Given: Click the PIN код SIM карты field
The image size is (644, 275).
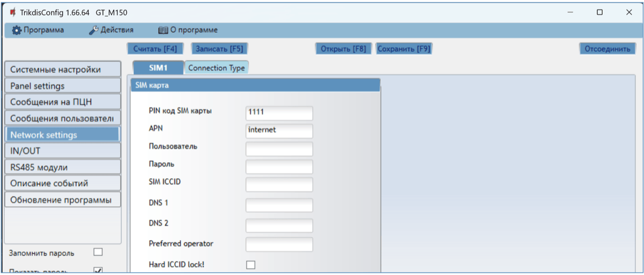Looking at the screenshot, I should point(279,113).
